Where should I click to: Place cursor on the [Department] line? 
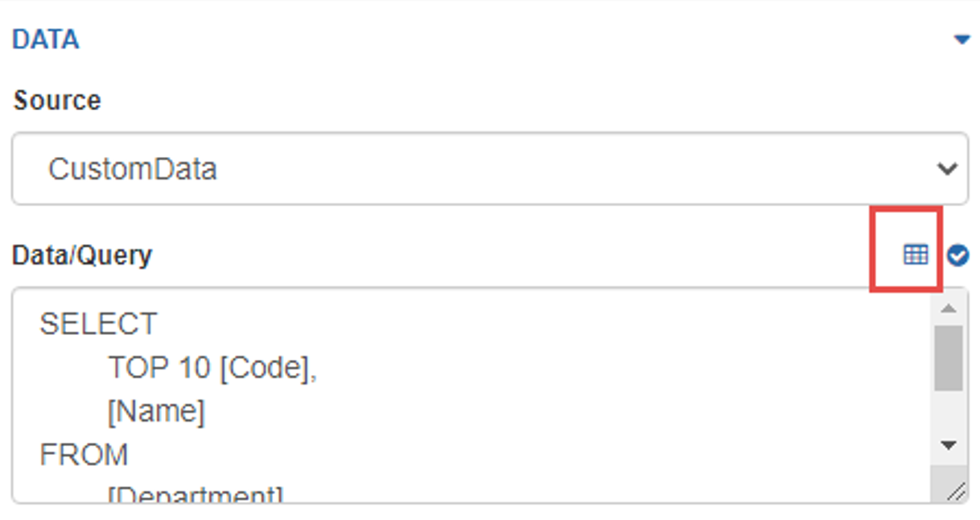[196, 493]
